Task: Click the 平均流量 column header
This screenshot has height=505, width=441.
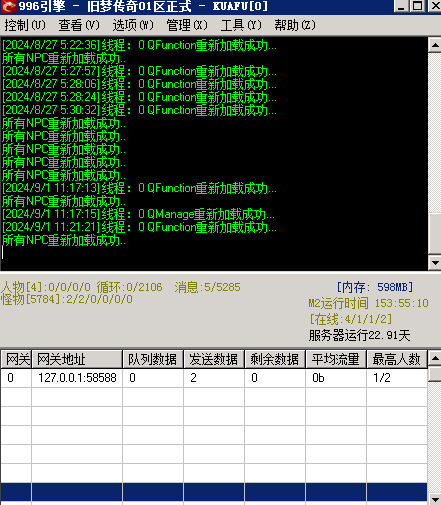Action: pyautogui.click(x=336, y=359)
